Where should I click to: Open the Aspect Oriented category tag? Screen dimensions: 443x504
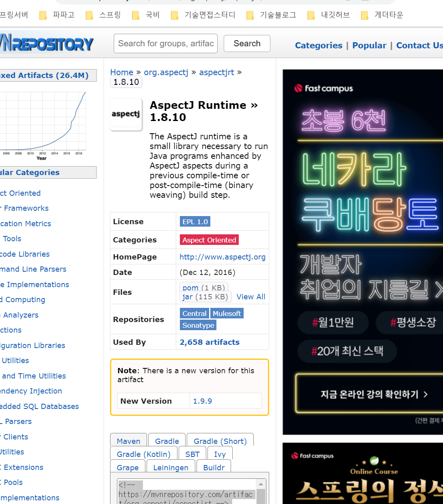tap(209, 240)
